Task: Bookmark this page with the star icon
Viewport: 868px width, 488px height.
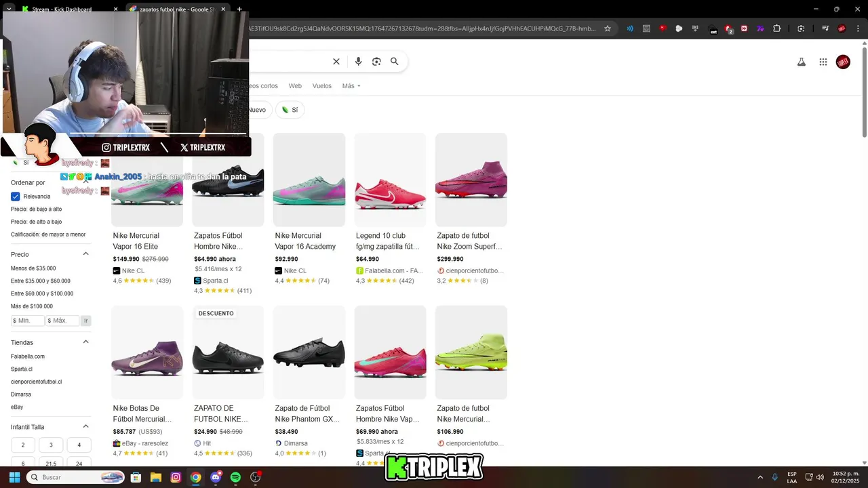Action: [608, 28]
